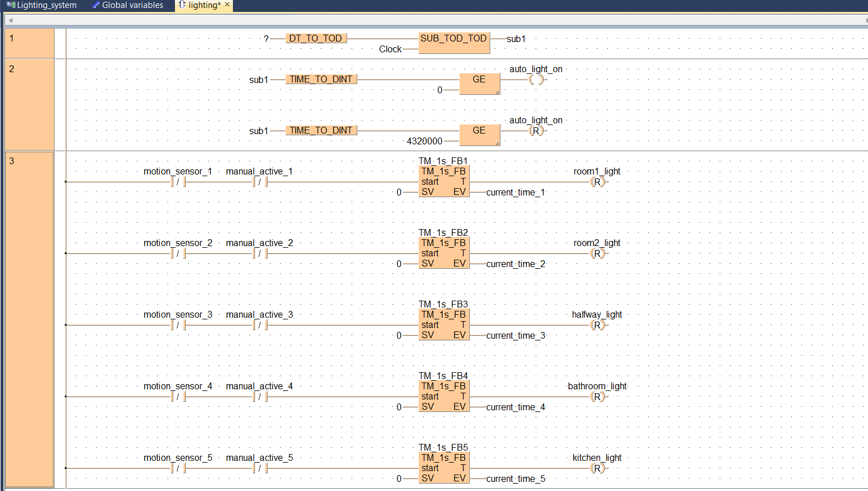Click the SV value 0 of TM_1s_FB1
Viewport: 868px width, 491px height.
pos(399,193)
